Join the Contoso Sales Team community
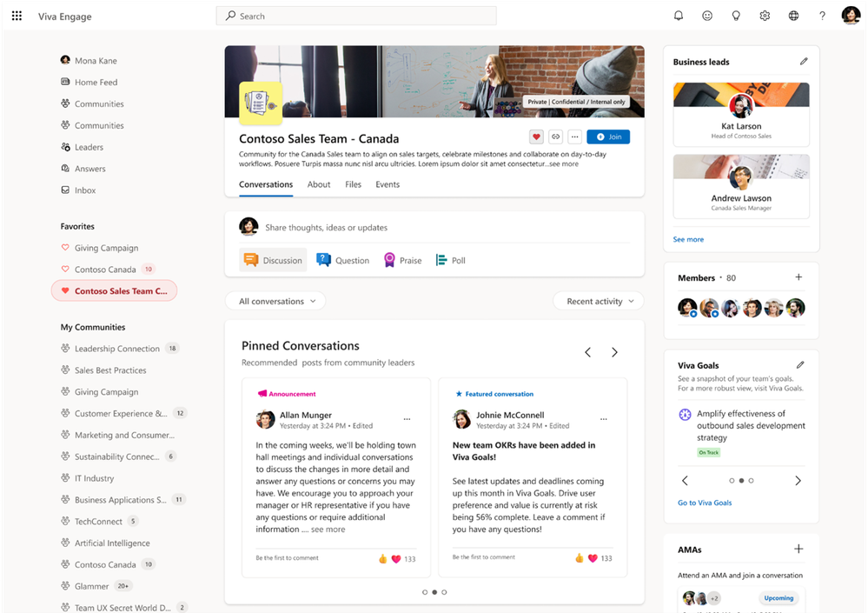This screenshot has height=613, width=868. pyautogui.click(x=608, y=137)
